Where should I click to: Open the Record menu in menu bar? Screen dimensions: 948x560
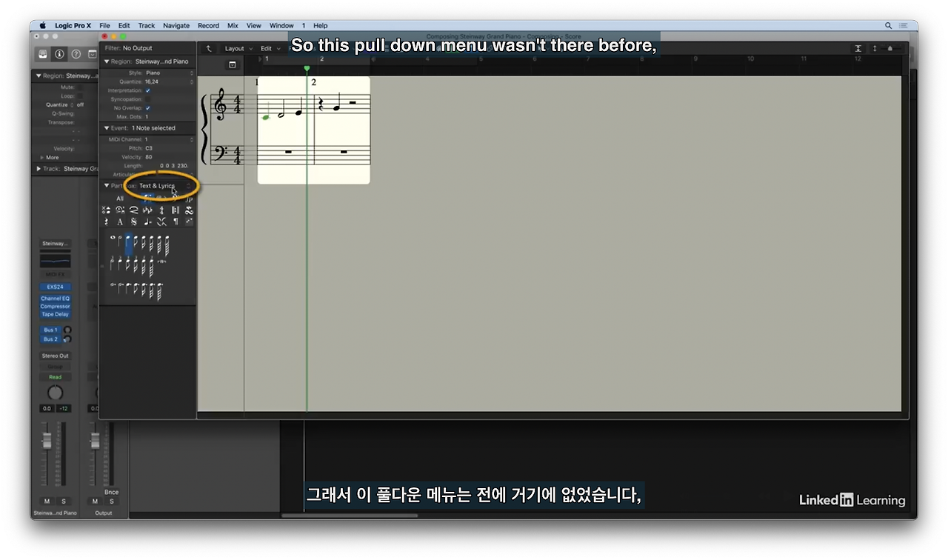[x=208, y=25]
